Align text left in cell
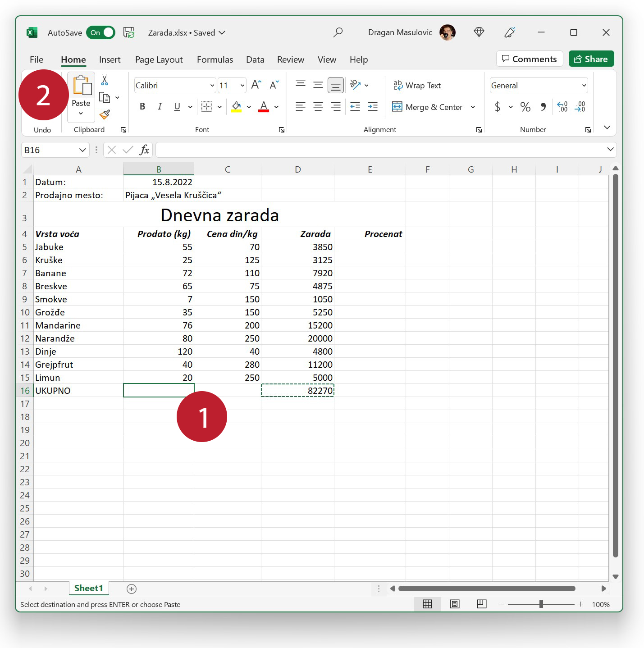The image size is (644, 648). point(301,107)
